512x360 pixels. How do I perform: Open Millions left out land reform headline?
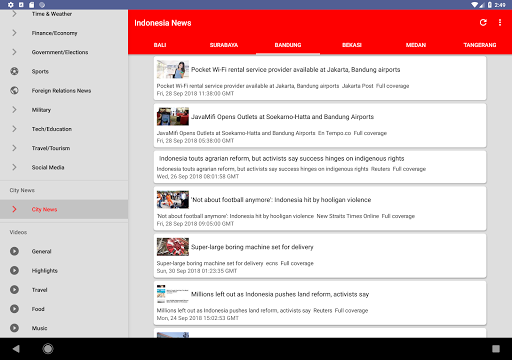tap(280, 294)
